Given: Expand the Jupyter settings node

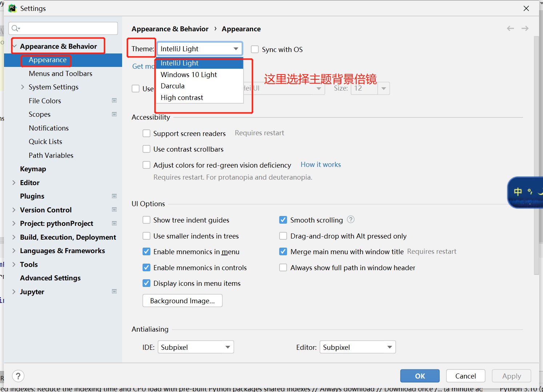Looking at the screenshot, I should point(14,292).
